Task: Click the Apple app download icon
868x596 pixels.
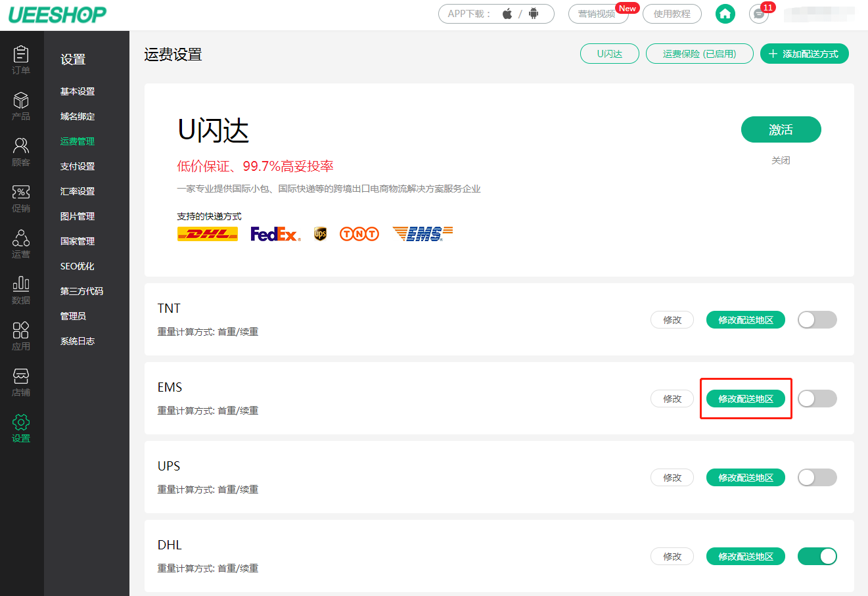Action: [507, 14]
